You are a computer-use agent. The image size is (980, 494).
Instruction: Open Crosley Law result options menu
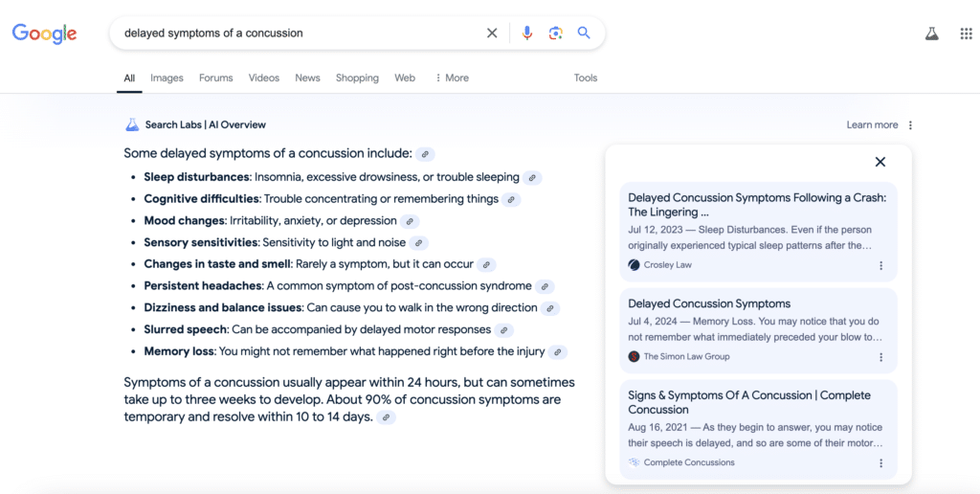(881, 265)
